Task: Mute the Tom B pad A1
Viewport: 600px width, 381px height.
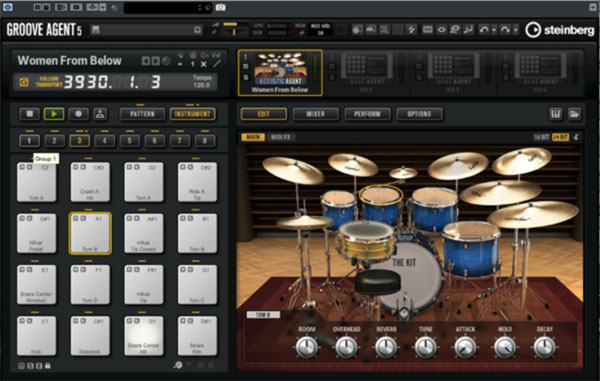Action: (x=76, y=218)
